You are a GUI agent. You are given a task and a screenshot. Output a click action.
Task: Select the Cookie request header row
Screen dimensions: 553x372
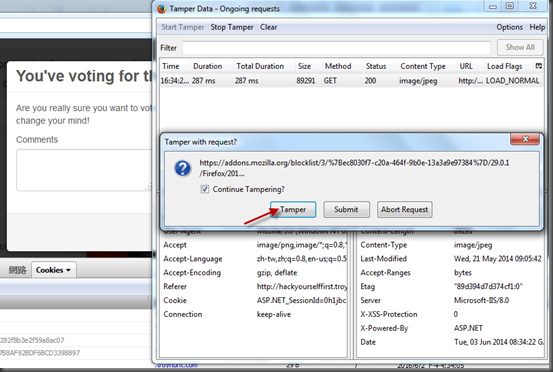pos(253,300)
